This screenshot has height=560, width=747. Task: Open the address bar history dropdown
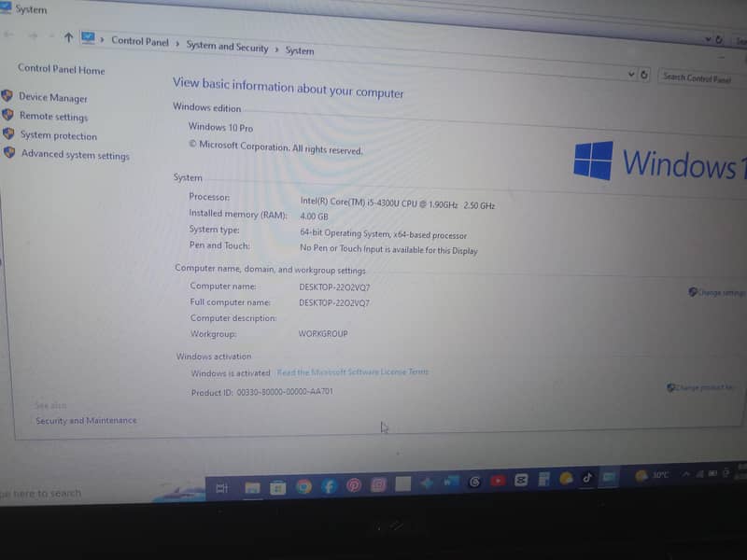pos(631,74)
